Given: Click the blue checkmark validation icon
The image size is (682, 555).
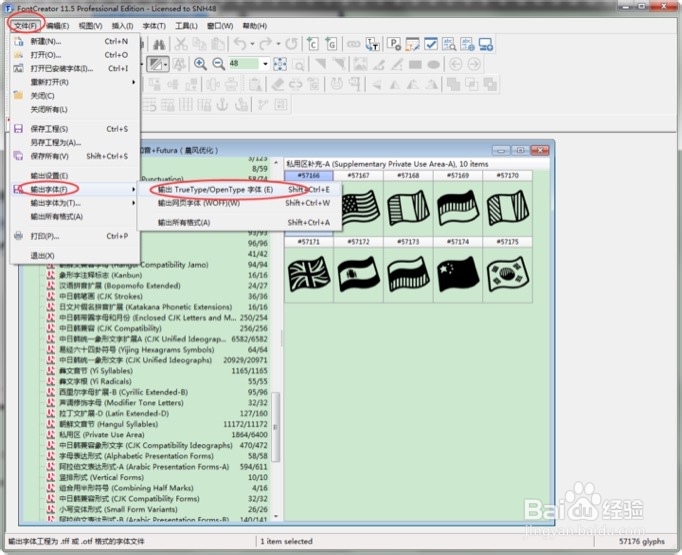Looking at the screenshot, I should point(431,44).
